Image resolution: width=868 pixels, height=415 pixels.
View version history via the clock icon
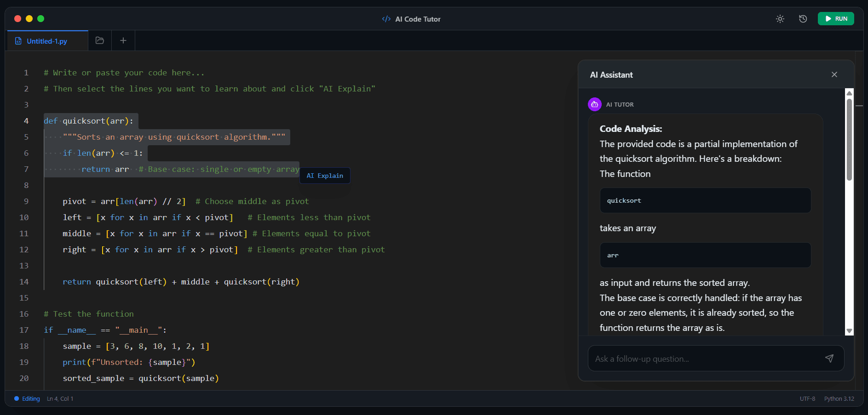(x=803, y=19)
